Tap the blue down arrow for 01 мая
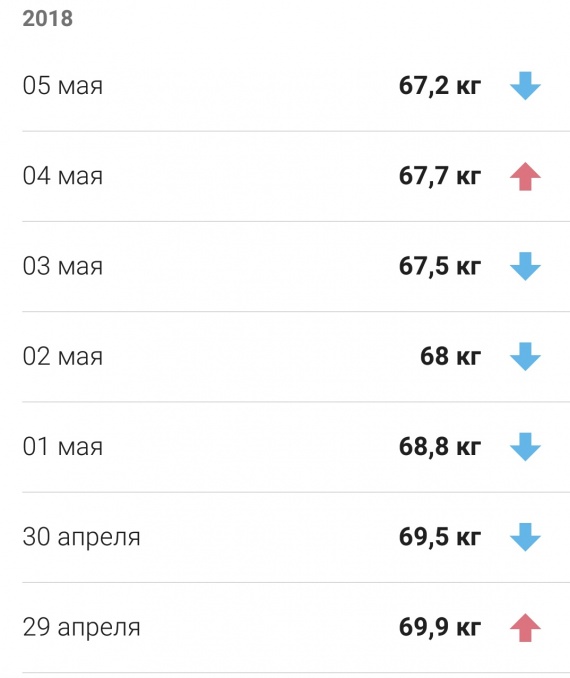 pyautogui.click(x=525, y=447)
